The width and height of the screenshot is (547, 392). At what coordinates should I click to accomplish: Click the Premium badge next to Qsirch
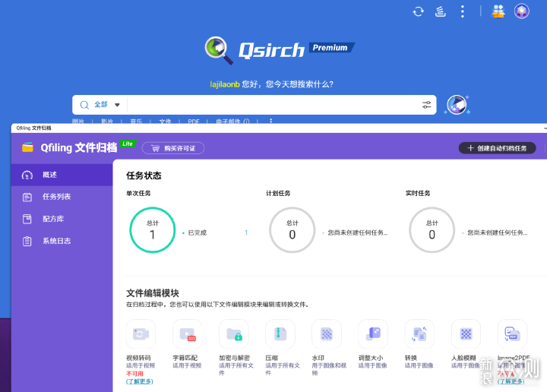tap(331, 47)
